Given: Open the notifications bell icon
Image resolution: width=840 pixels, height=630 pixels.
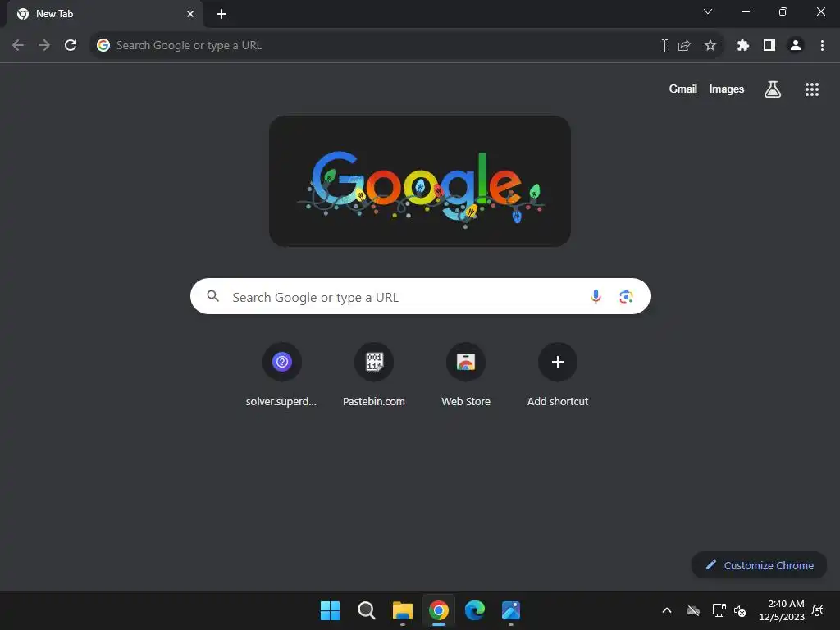Looking at the screenshot, I should (x=818, y=610).
